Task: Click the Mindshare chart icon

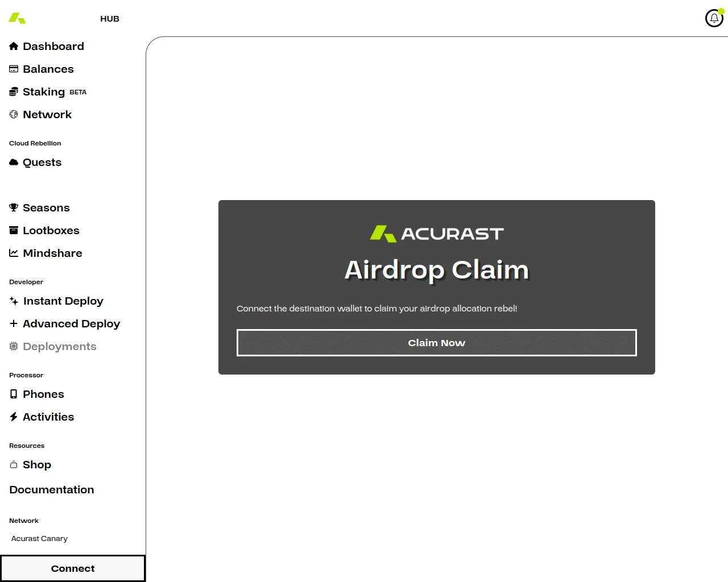Action: (14, 253)
